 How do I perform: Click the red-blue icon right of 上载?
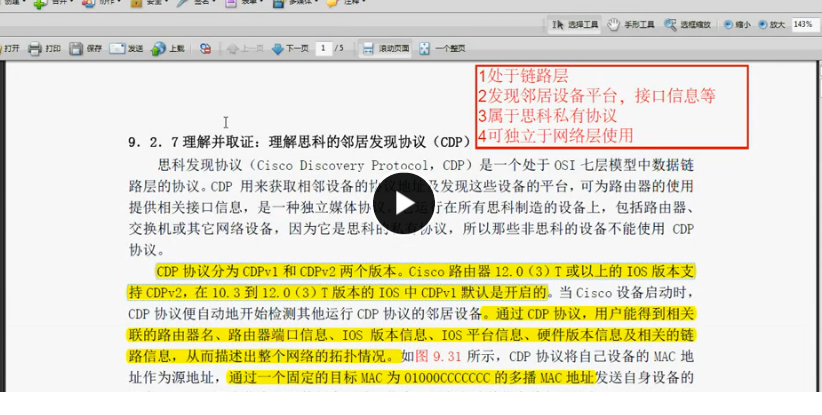pos(205,49)
